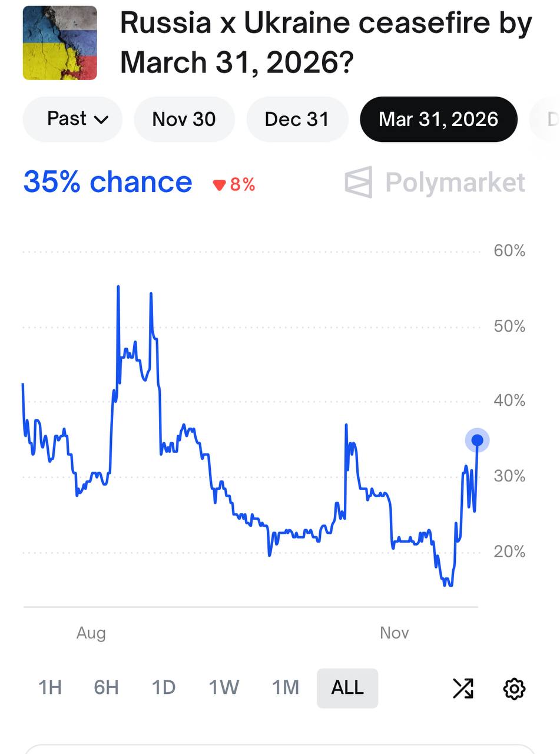Toggle the 1M chart interval
Screen dimensions: 560x754
pyautogui.click(x=285, y=688)
